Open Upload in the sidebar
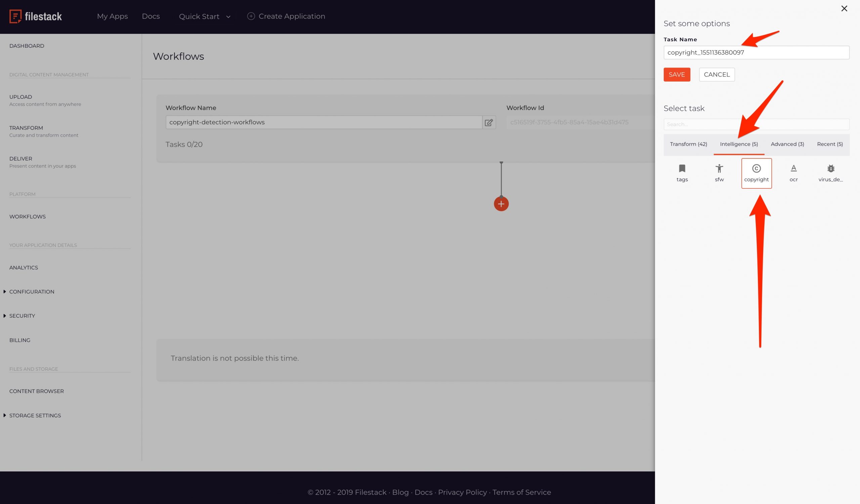This screenshot has width=860, height=504. (45, 100)
